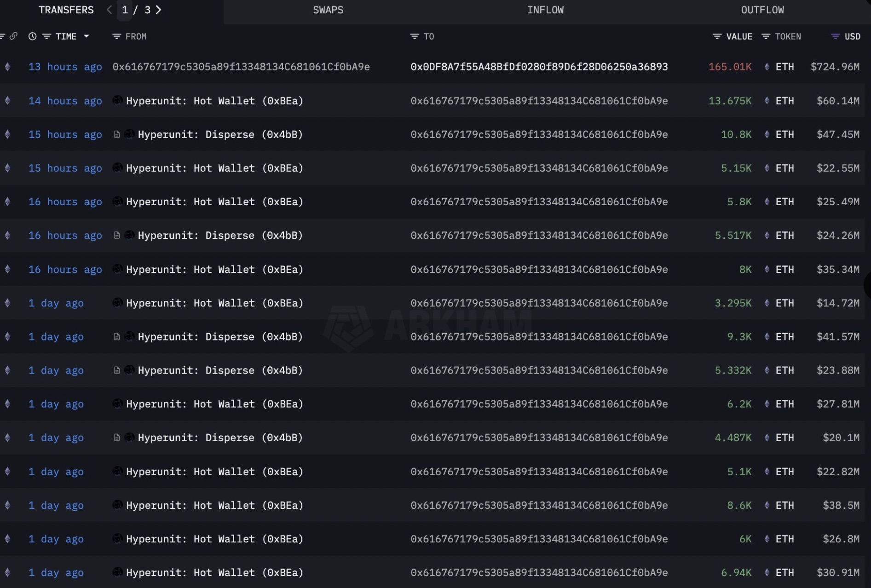
Task: Open recipient address 0x0DF8A7f55A48 link
Action: point(539,67)
